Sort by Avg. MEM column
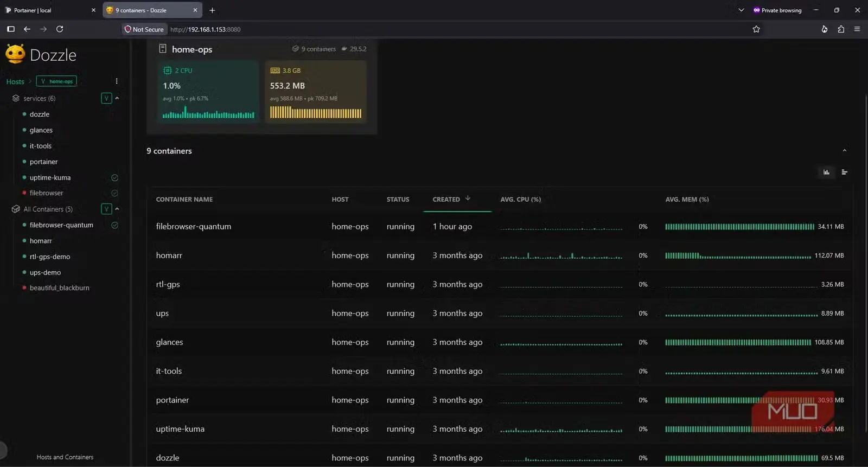The width and height of the screenshot is (868, 467). pos(687,200)
